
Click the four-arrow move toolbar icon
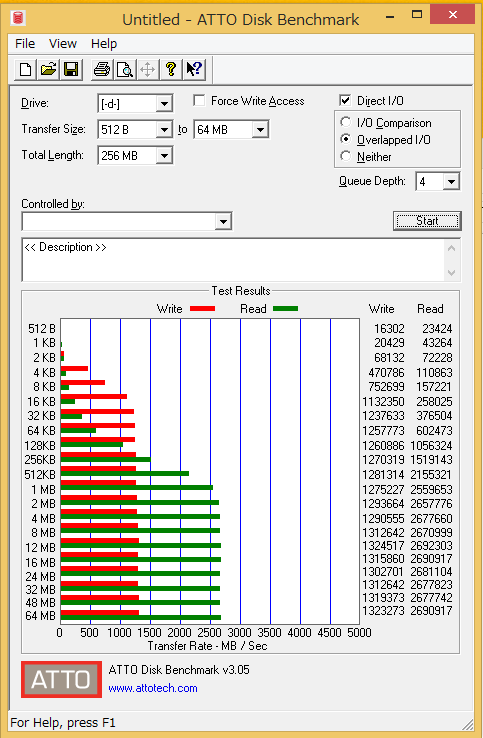(148, 70)
